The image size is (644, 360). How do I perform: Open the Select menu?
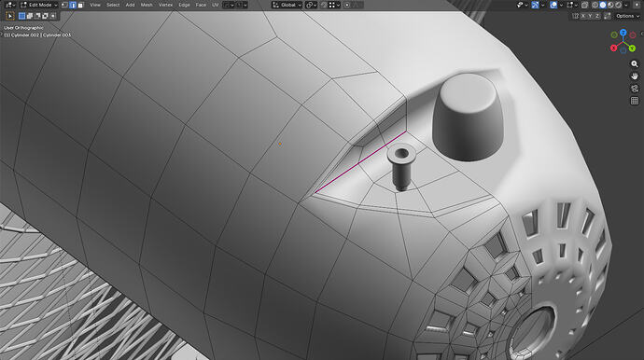(x=113, y=5)
